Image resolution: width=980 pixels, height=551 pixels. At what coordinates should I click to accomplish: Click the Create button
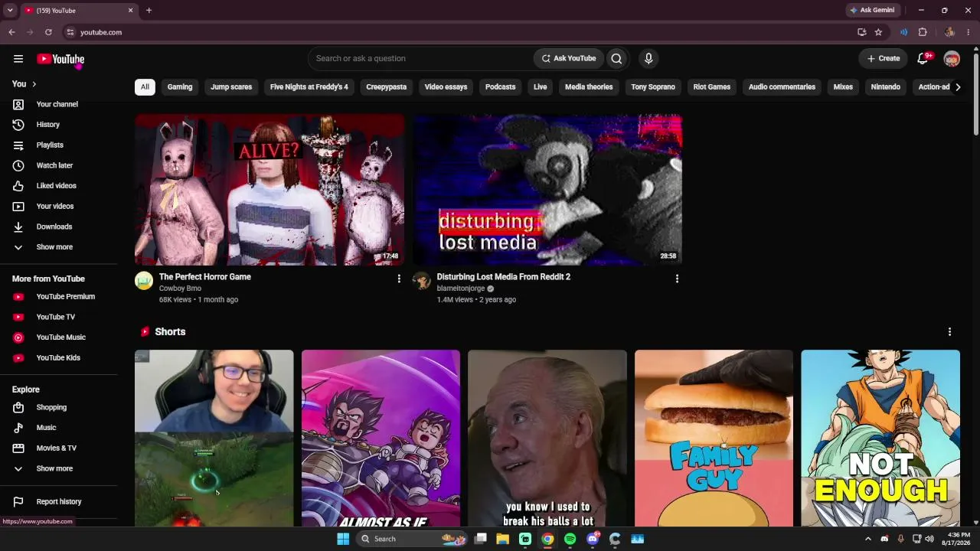884,59
